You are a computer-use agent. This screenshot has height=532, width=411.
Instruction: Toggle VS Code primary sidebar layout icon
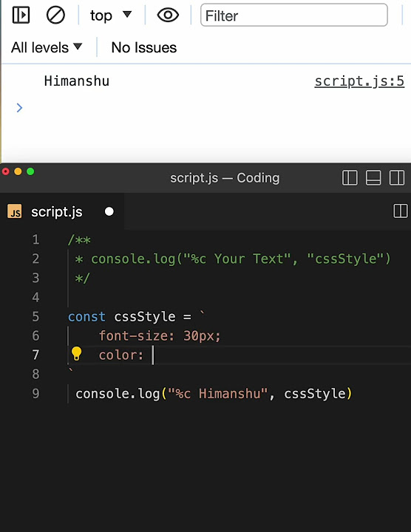[350, 177]
